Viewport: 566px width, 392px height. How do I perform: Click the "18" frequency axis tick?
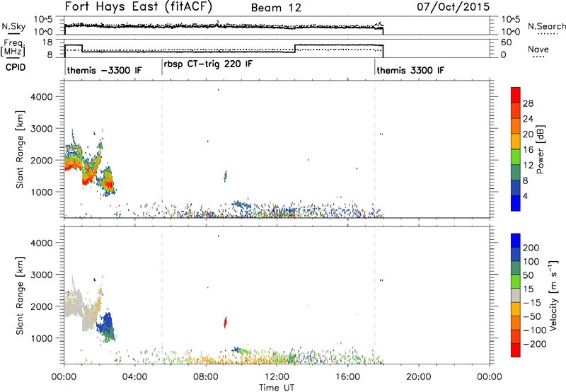coord(47,42)
